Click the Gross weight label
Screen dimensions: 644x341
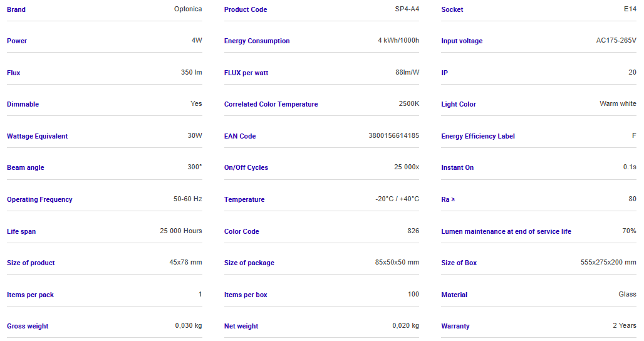pos(28,327)
